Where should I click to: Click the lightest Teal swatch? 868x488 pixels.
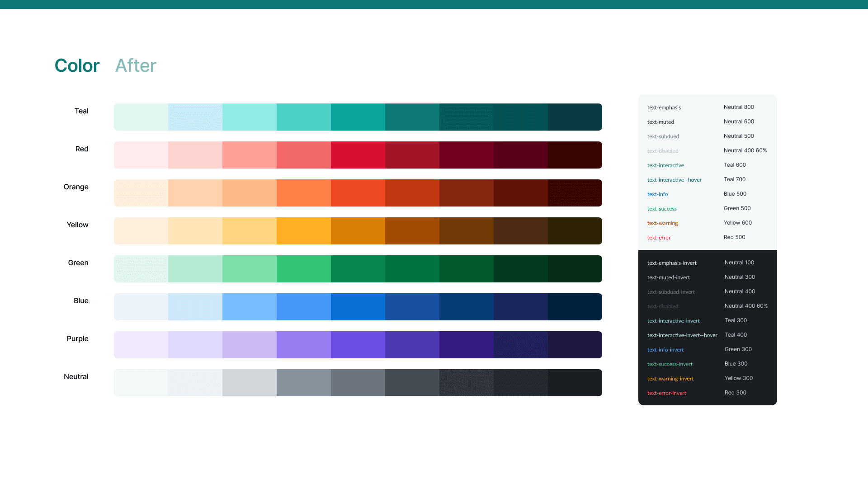click(141, 117)
